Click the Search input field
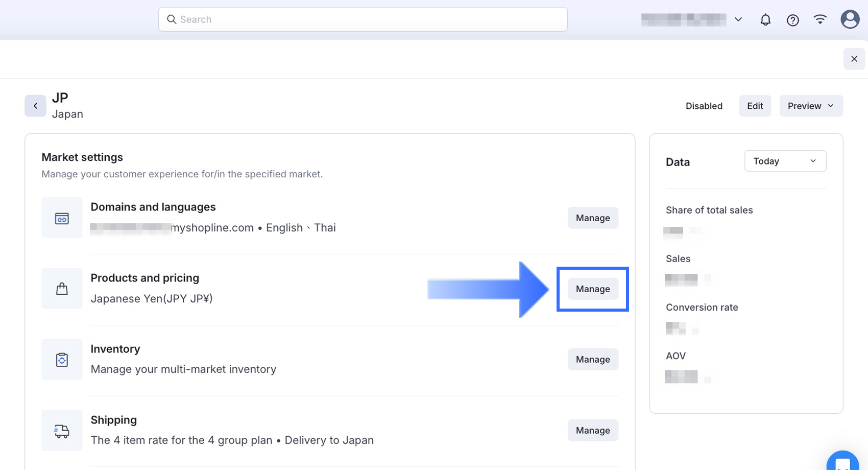This screenshot has width=868, height=470. [363, 19]
